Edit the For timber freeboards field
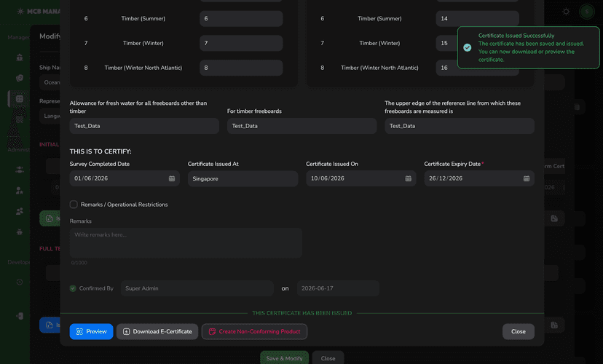This screenshot has width=603, height=364. 302,126
